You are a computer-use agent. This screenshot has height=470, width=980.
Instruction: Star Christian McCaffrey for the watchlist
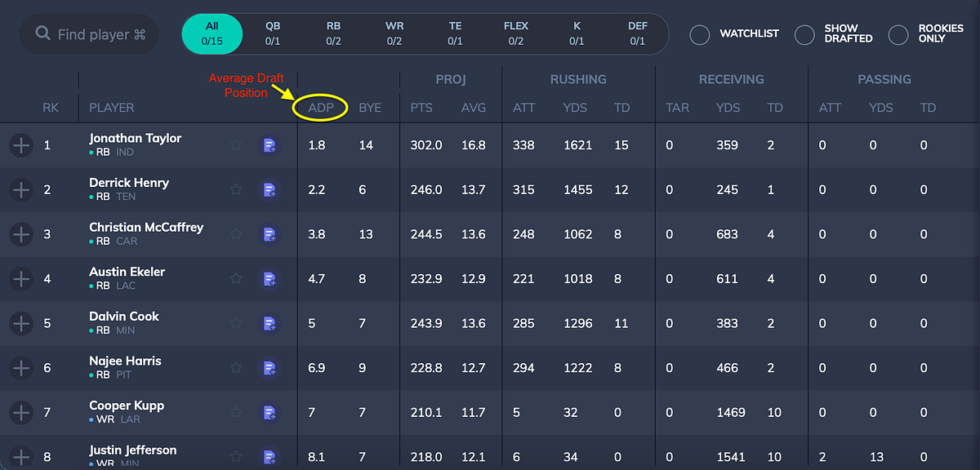[x=236, y=234]
